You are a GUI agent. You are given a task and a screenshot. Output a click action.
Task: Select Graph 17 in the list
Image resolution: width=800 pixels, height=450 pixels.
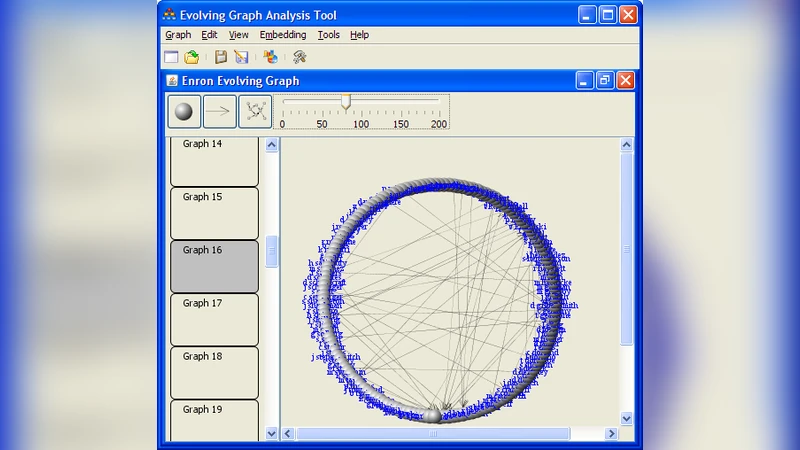tap(214, 318)
